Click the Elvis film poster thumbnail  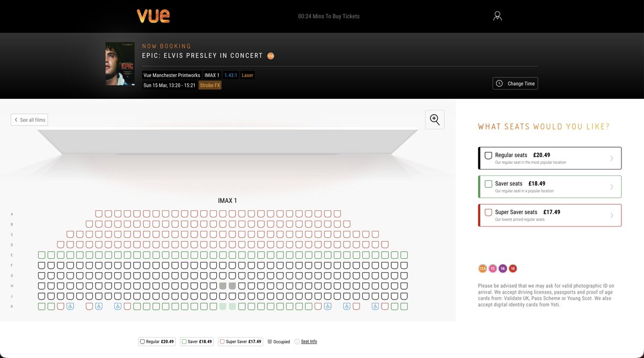click(x=120, y=64)
